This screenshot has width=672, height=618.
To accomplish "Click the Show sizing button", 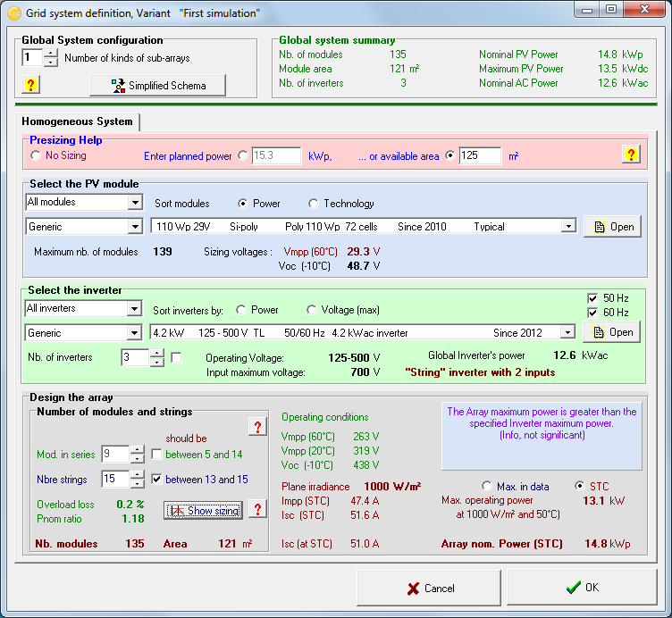I will (203, 510).
